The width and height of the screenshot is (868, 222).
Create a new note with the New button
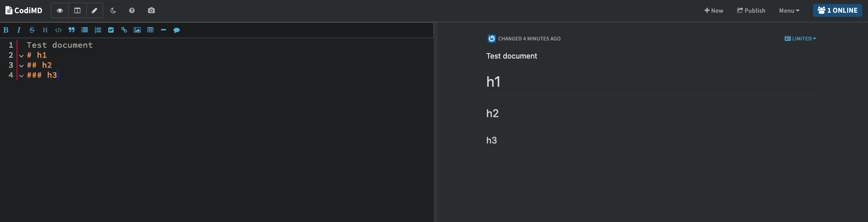click(x=714, y=10)
